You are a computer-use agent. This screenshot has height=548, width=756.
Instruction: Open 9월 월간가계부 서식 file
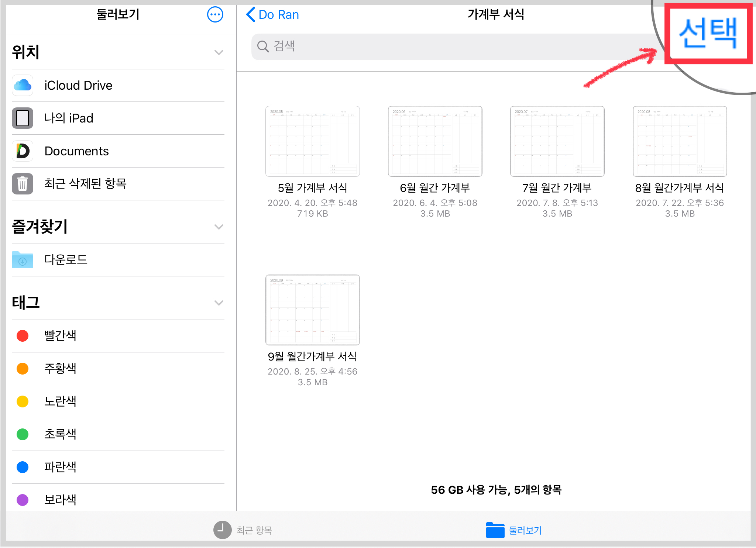(x=312, y=310)
